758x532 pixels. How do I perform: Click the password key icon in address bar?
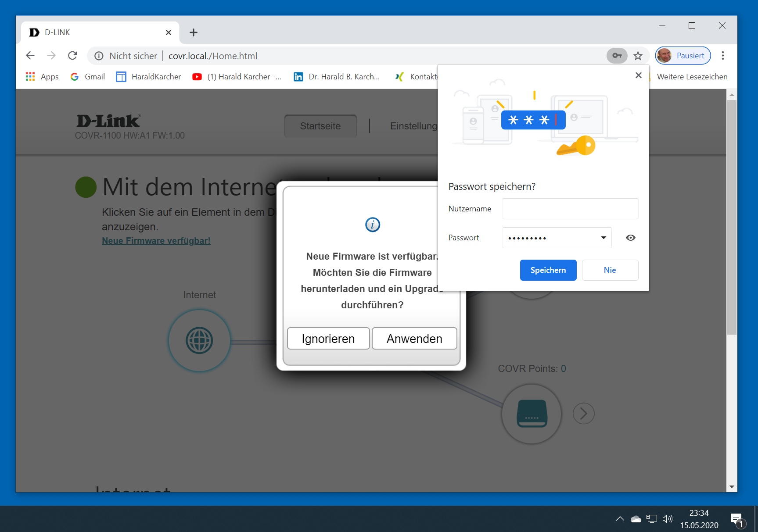pos(617,56)
